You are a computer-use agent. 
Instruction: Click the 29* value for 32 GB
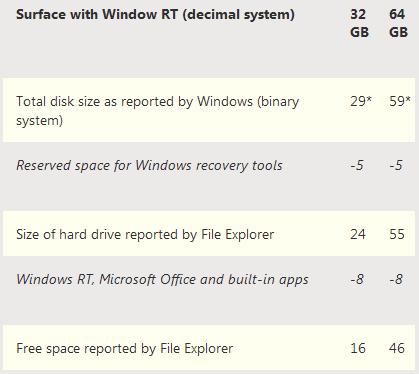point(361,101)
